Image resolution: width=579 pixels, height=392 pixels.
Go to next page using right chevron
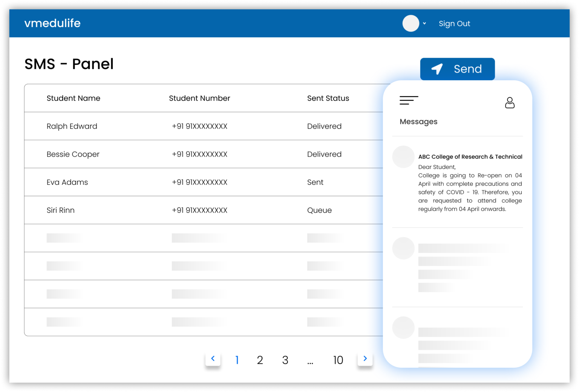pos(365,359)
